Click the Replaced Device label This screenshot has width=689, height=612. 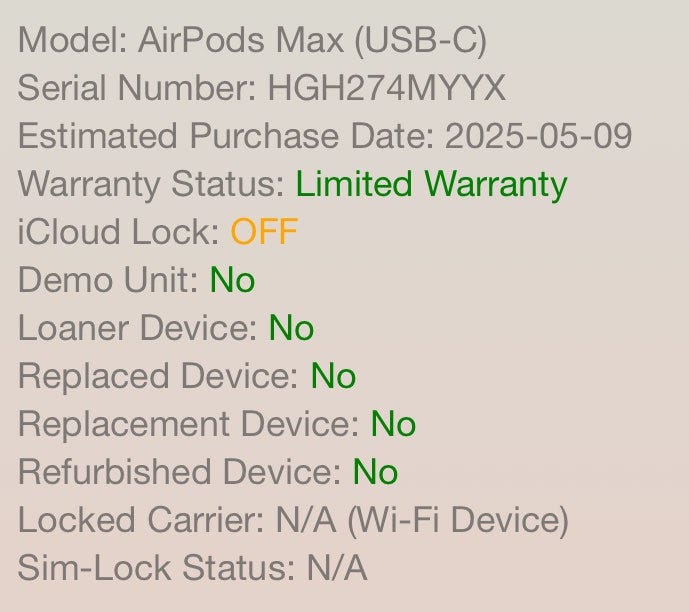(158, 377)
